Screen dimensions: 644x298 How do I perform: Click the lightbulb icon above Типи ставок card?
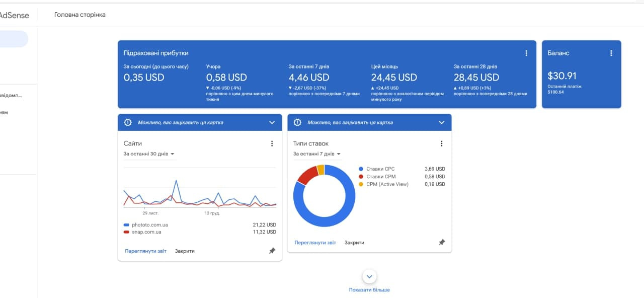pos(297,122)
